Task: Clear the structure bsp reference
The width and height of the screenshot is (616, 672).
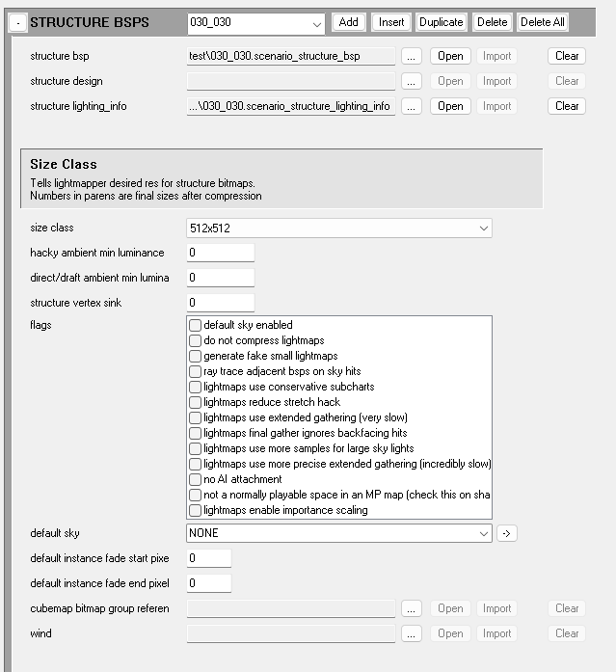Action: pos(567,56)
